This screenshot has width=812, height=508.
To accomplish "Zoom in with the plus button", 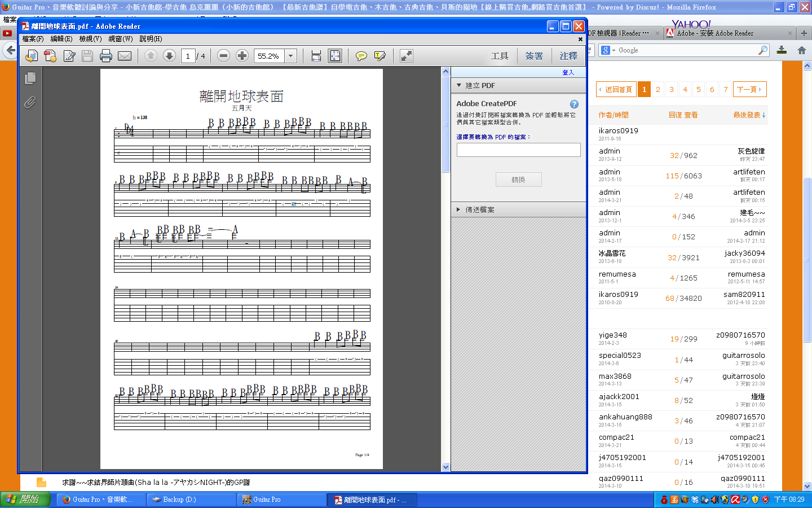I will [x=242, y=55].
